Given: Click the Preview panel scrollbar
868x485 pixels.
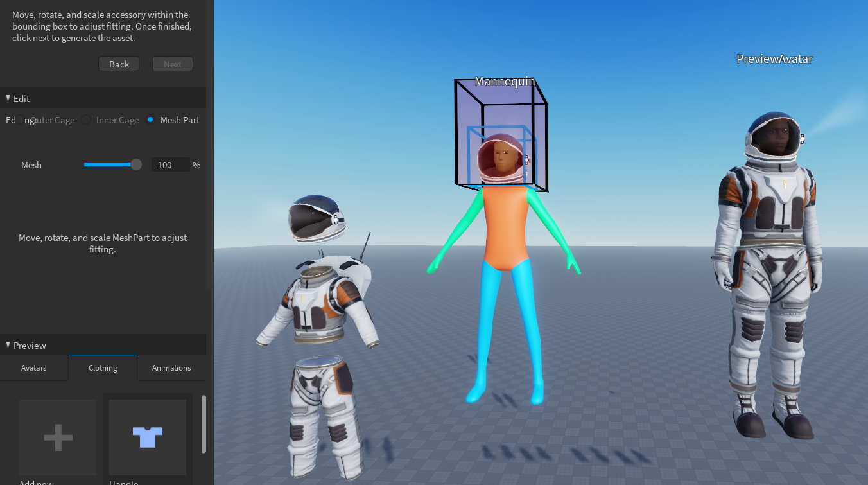Looking at the screenshot, I should pos(204,424).
